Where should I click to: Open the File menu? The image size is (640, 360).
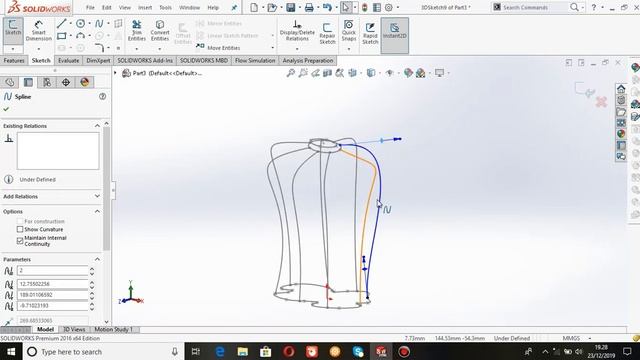pyautogui.click(x=90, y=7)
